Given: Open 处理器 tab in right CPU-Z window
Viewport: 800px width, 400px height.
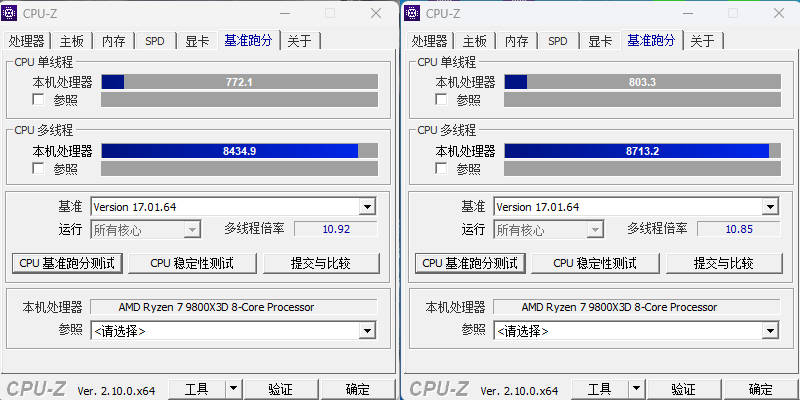Looking at the screenshot, I should 430,41.
